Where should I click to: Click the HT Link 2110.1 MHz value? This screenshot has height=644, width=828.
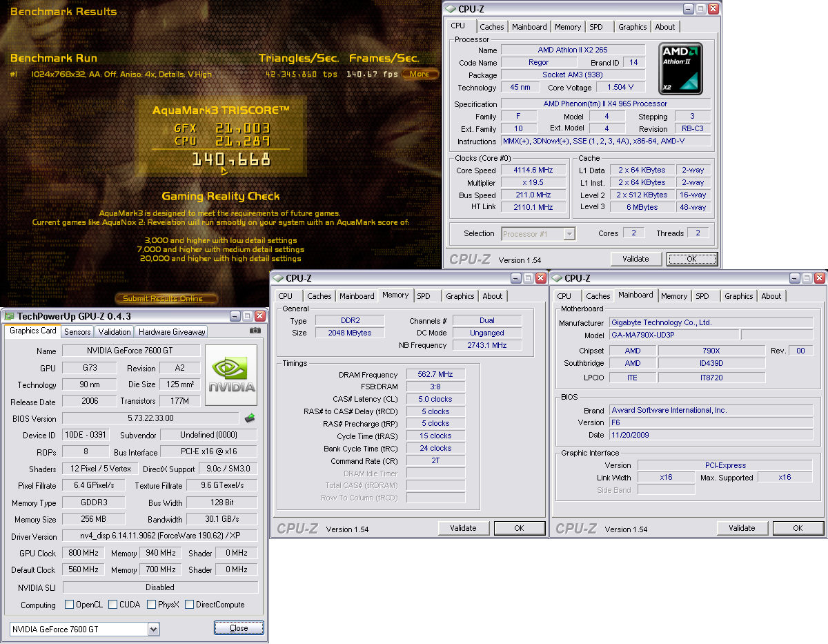pos(533,207)
